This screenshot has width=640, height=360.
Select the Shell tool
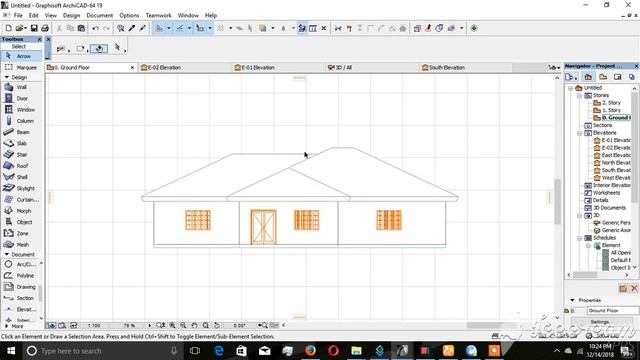(21, 177)
